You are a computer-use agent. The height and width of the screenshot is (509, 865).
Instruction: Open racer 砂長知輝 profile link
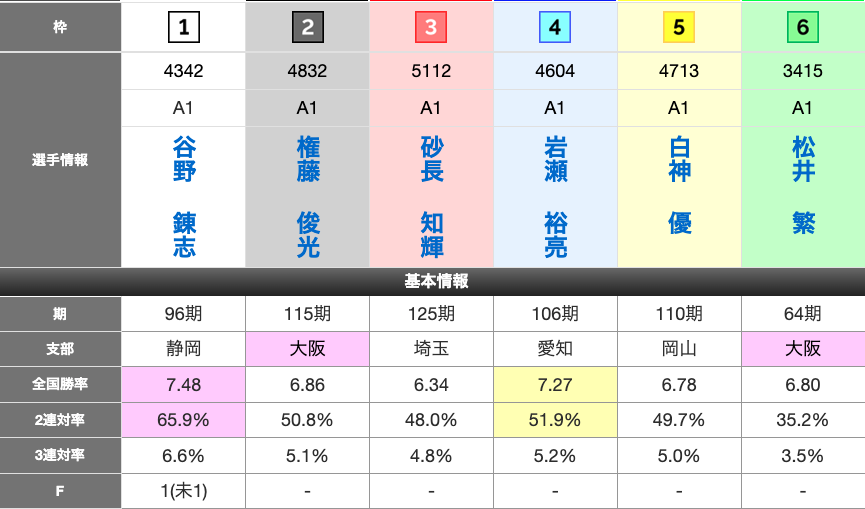[x=431, y=197]
